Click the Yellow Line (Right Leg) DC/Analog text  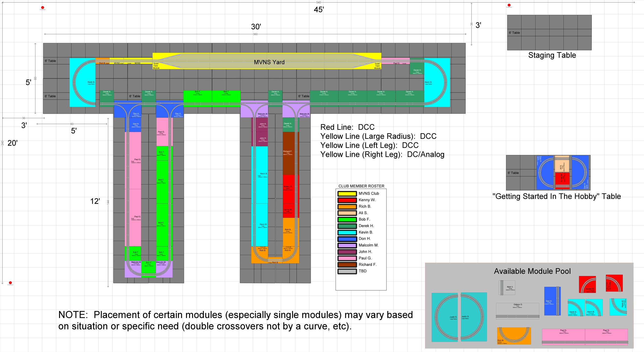click(x=382, y=154)
